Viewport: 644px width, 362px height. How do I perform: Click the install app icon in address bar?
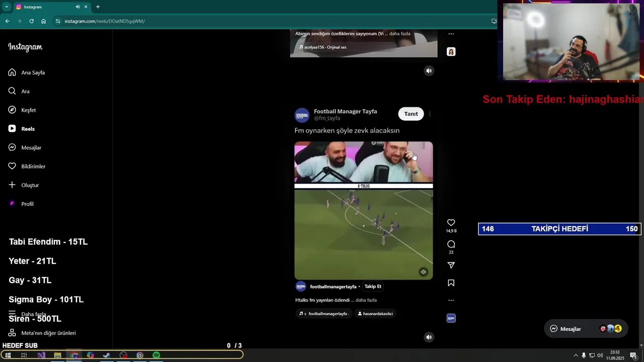(x=494, y=21)
